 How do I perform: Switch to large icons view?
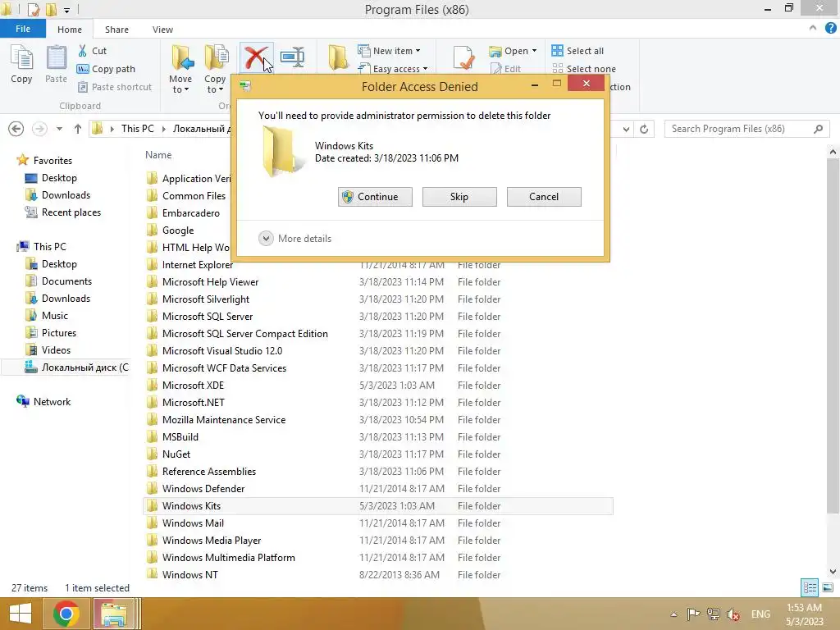[828, 587]
